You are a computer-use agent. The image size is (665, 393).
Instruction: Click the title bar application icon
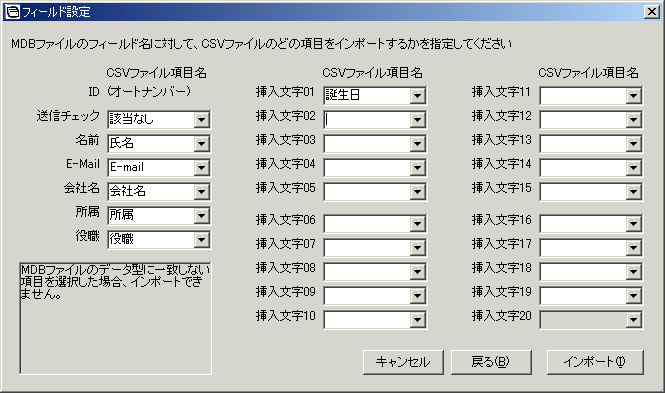click(x=12, y=11)
